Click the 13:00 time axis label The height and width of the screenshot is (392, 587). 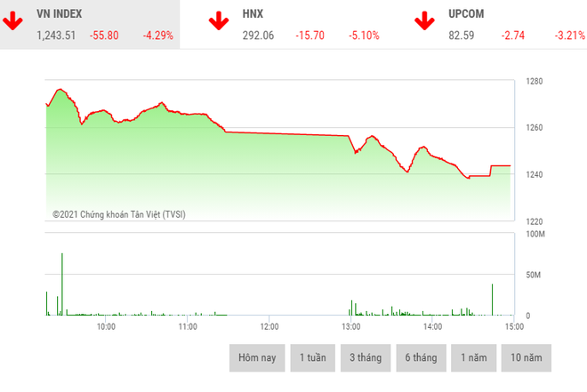350,327
